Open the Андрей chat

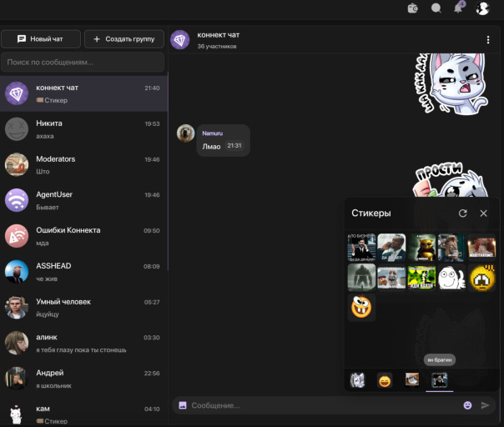click(83, 379)
